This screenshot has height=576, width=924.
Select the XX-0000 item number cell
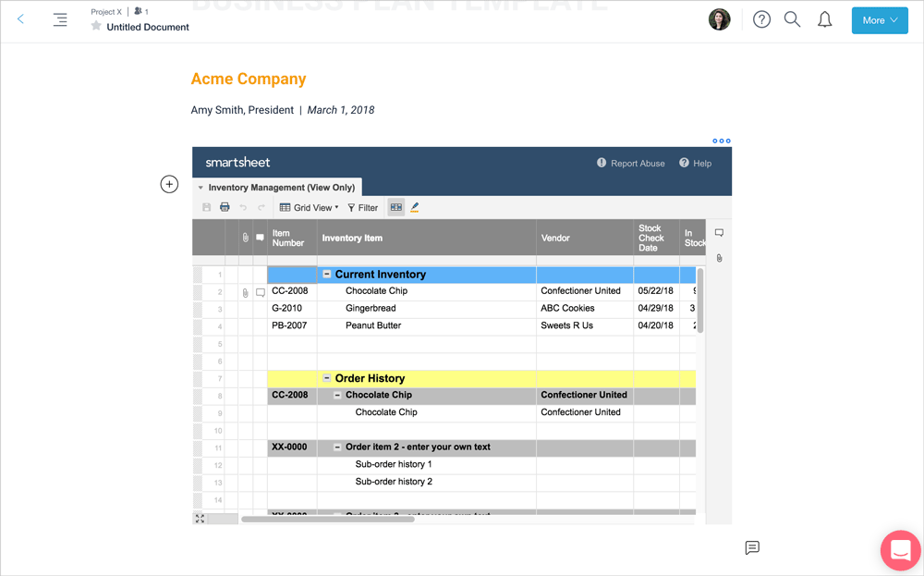(292, 447)
